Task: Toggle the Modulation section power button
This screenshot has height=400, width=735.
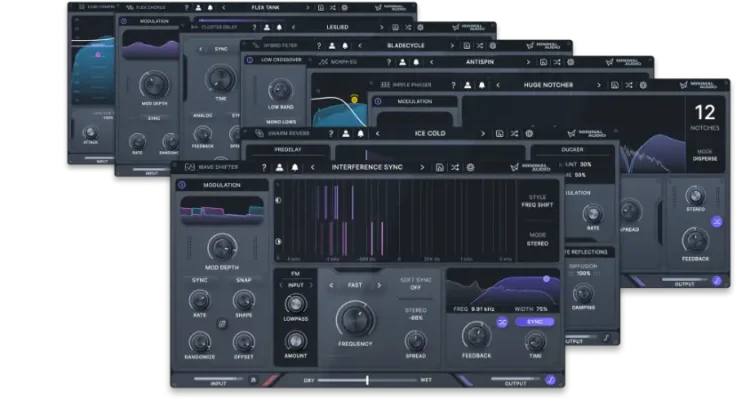Action: [182, 185]
